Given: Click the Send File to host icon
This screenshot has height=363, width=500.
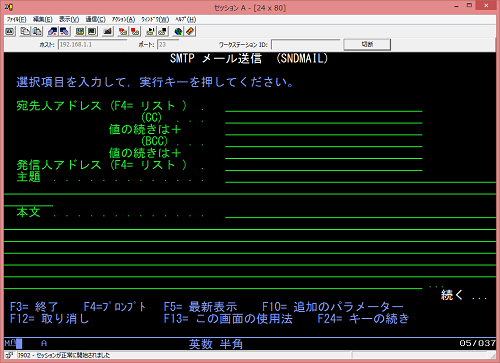Looking at the screenshot, I should tap(52, 32).
